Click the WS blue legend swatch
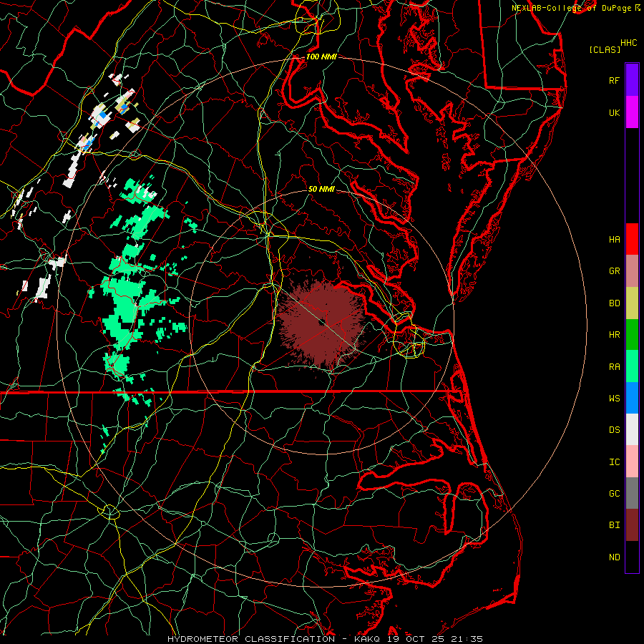Screen dimensions: 644x644 [x=632, y=398]
